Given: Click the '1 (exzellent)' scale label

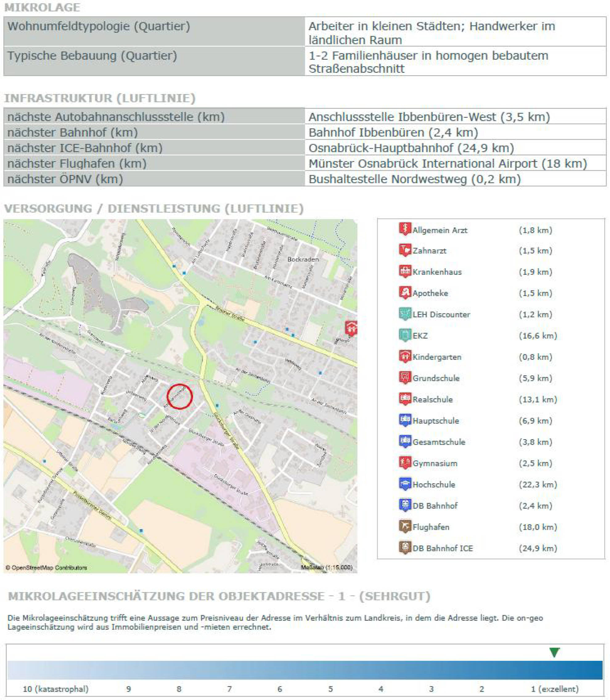Looking at the screenshot, I should (x=555, y=689).
